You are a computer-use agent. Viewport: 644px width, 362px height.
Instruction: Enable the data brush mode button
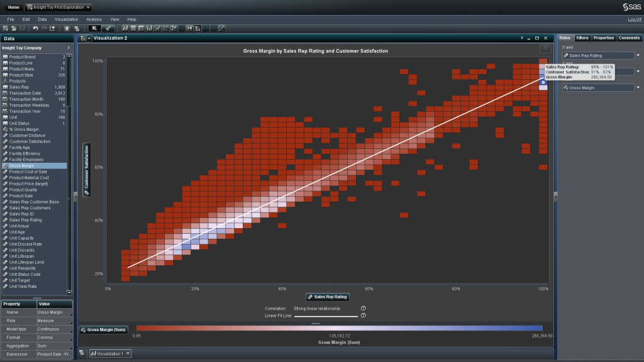pyautogui.click(x=108, y=28)
